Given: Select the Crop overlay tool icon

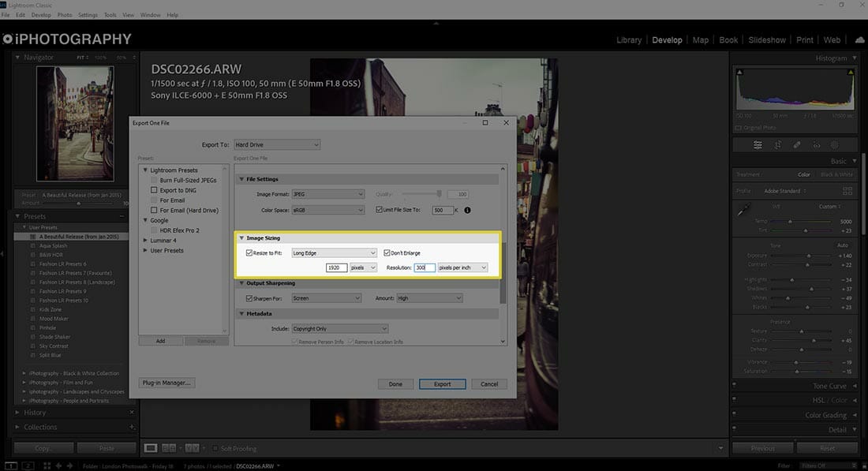Looking at the screenshot, I should (x=778, y=145).
